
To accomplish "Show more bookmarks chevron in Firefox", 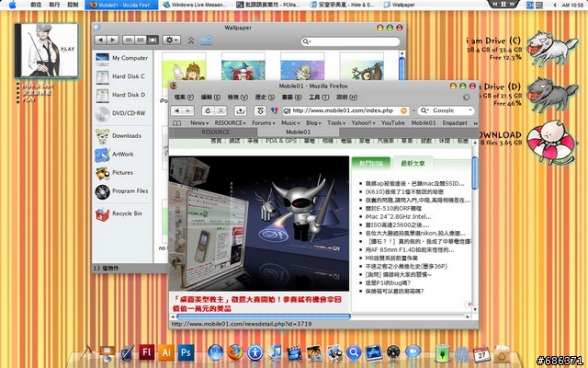I will coord(476,123).
